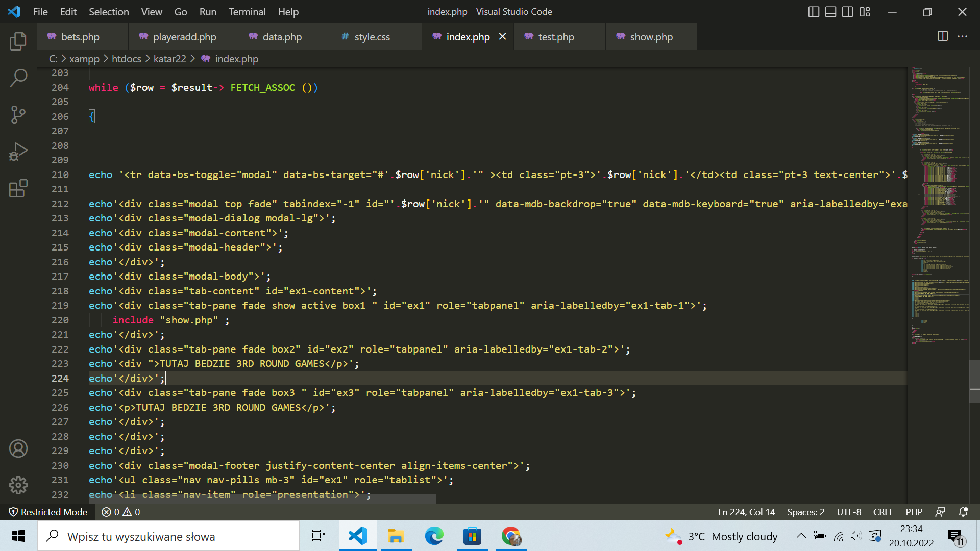Image resolution: width=980 pixels, height=551 pixels.
Task: Open the Explorer view in activity bar
Action: pyautogui.click(x=18, y=41)
